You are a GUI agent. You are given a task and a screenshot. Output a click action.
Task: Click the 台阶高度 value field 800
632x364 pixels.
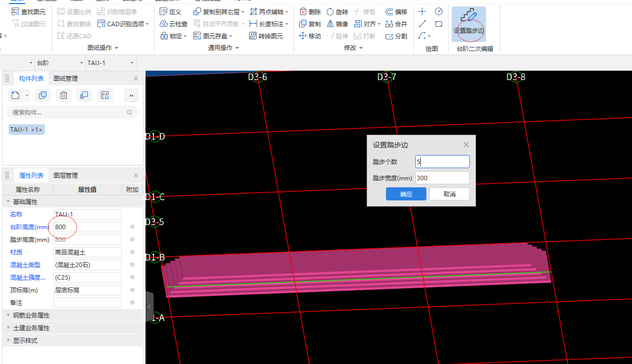[87, 227]
